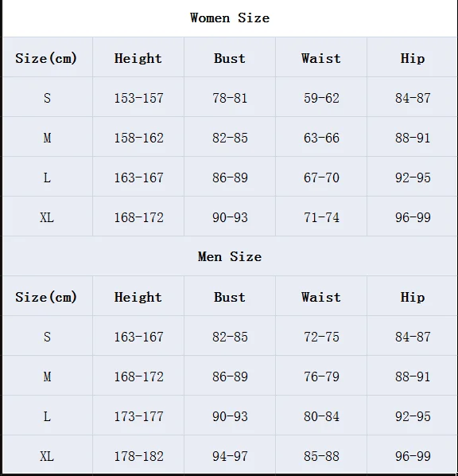Viewport: 458px width, 476px height.
Task: Select Women's size XL row label
Action: [47, 217]
